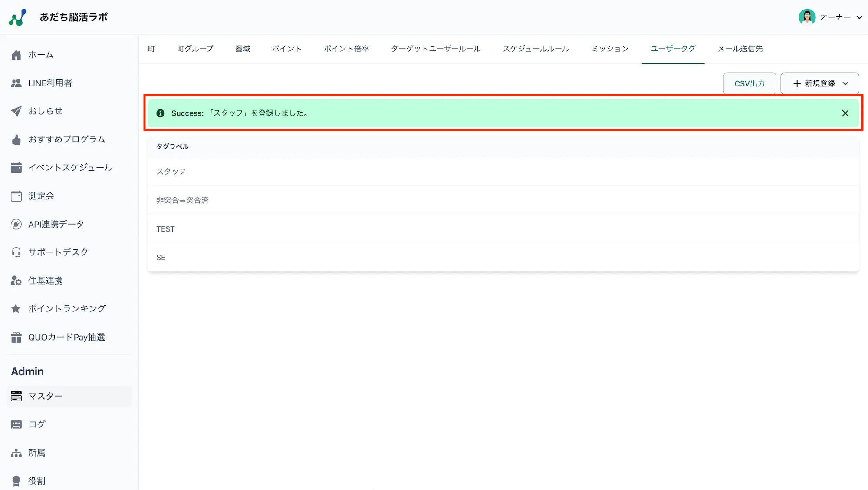Open おしらせ via its paper-plane icon

[16, 111]
